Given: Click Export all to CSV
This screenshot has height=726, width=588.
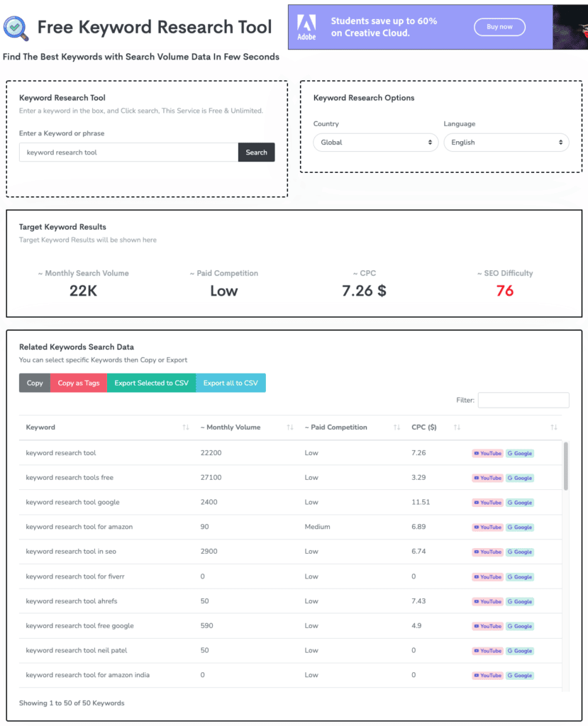Looking at the screenshot, I should point(231,383).
